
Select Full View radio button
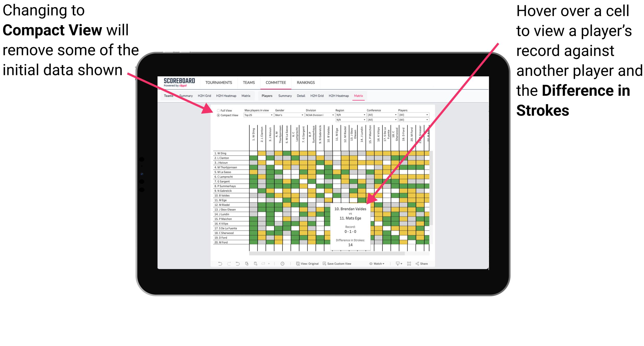click(218, 110)
